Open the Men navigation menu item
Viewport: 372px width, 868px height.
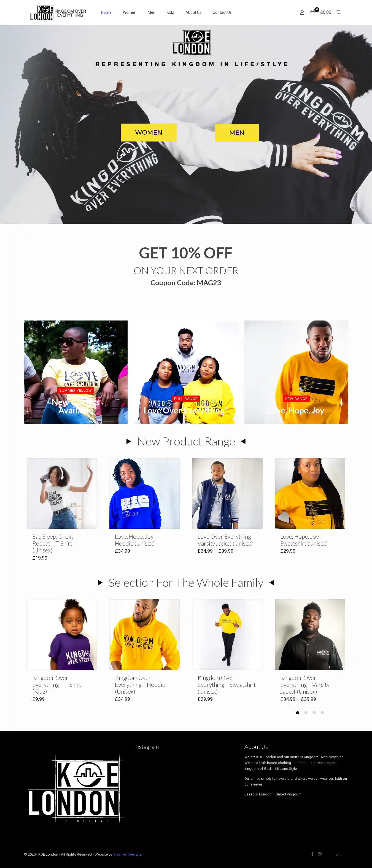click(x=152, y=12)
